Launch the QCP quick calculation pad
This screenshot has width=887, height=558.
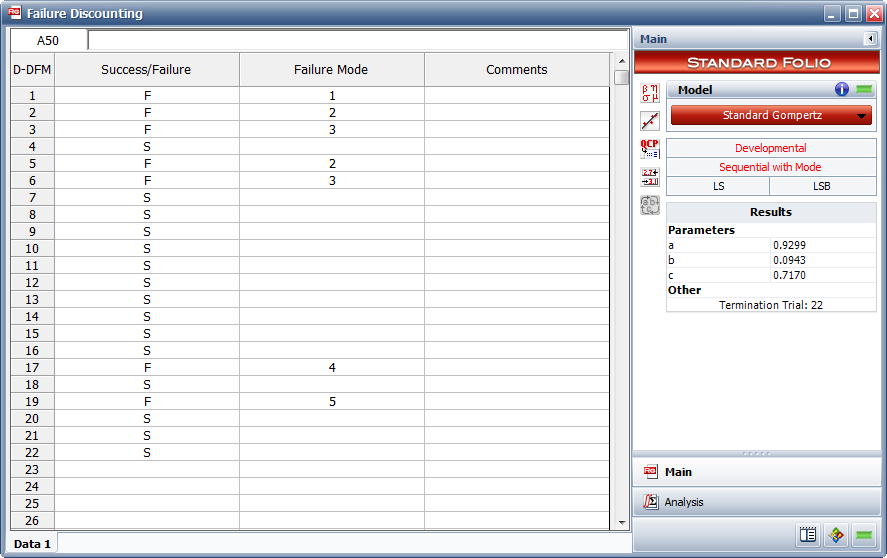point(650,149)
